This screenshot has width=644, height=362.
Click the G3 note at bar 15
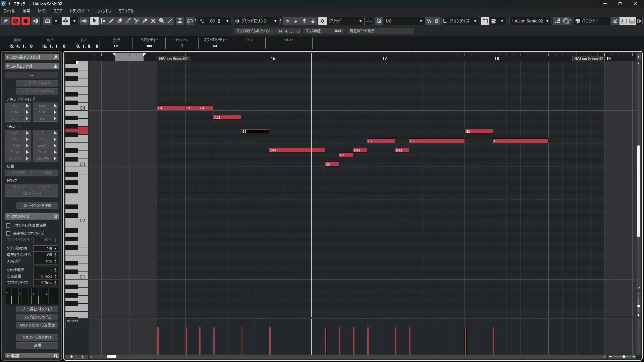click(x=255, y=131)
